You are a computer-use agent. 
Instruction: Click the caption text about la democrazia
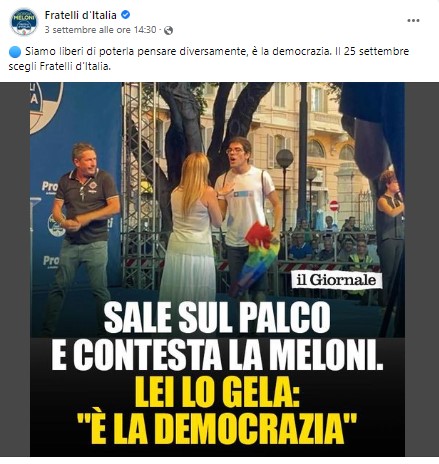click(209, 59)
